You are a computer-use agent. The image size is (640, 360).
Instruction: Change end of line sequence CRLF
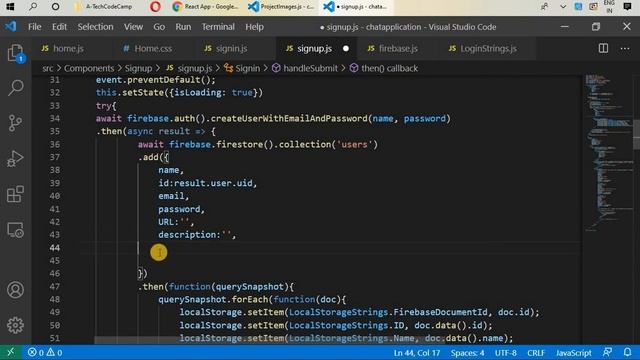click(x=536, y=352)
